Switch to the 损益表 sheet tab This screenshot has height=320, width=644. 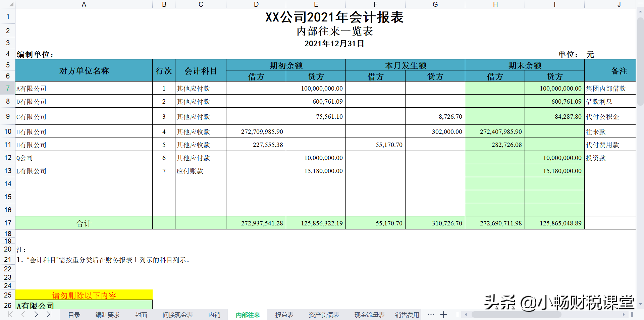click(284, 315)
